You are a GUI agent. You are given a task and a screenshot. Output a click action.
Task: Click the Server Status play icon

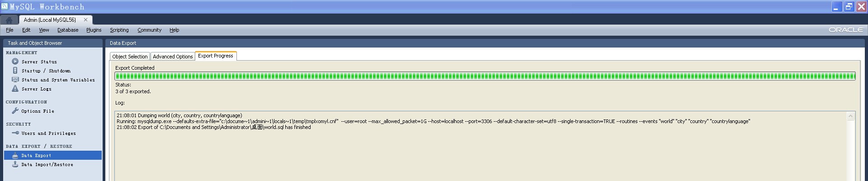(x=15, y=62)
